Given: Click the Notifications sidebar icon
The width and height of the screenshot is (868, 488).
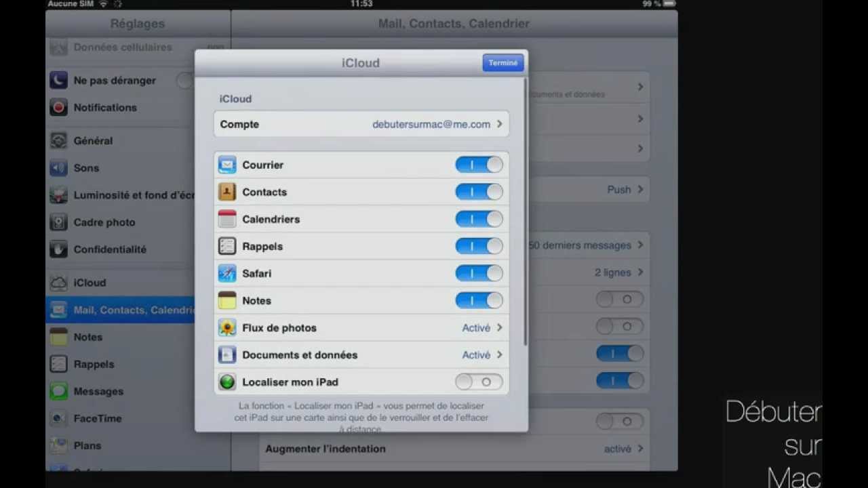Looking at the screenshot, I should pyautogui.click(x=59, y=107).
